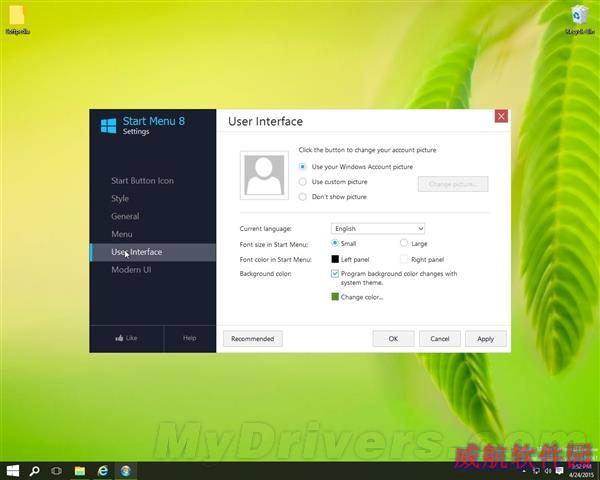Open the Start Button Icon section
This screenshot has height=480, width=600.
142,181
